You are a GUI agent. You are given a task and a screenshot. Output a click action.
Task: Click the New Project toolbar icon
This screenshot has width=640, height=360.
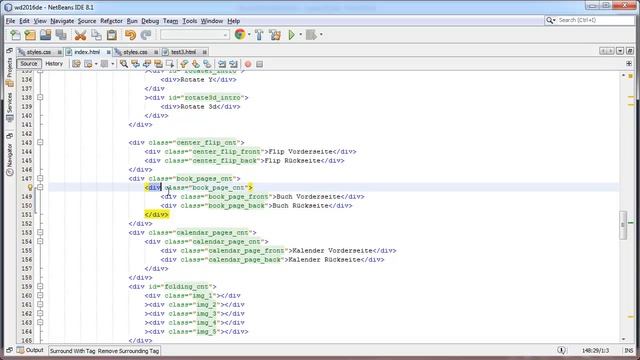[30, 35]
